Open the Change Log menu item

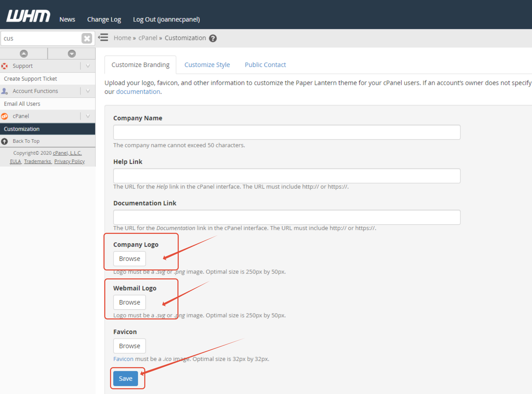104,19
